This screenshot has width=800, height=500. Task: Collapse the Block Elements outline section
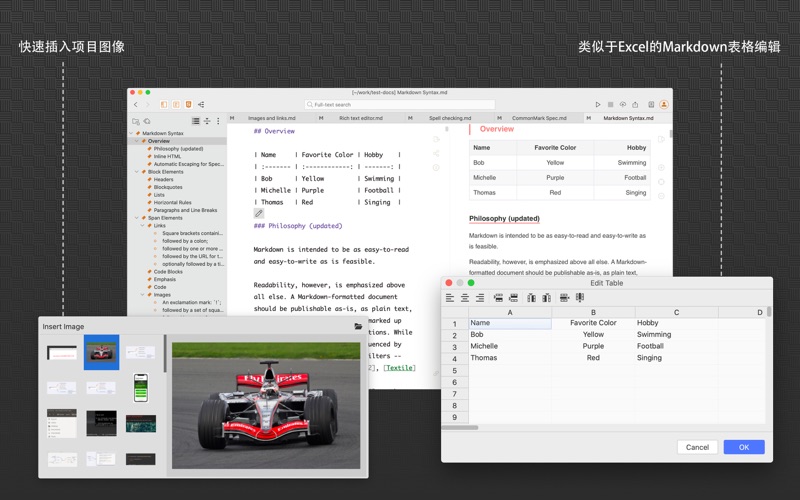[x=137, y=172]
